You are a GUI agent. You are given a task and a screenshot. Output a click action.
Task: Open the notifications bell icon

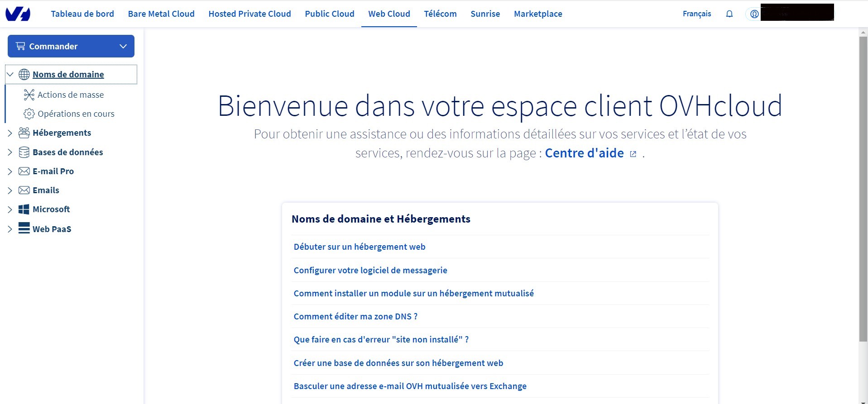click(x=729, y=14)
